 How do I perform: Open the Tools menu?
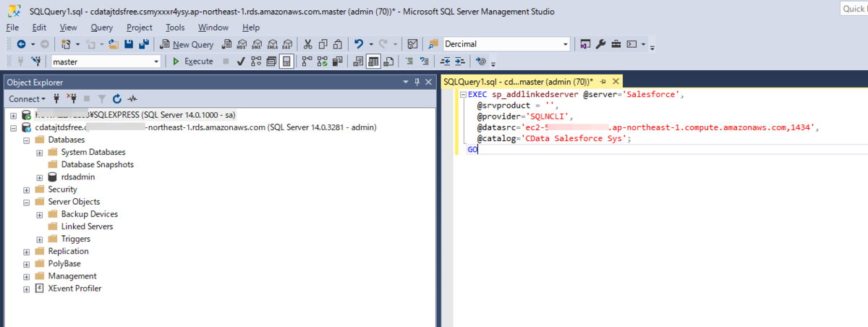point(175,27)
